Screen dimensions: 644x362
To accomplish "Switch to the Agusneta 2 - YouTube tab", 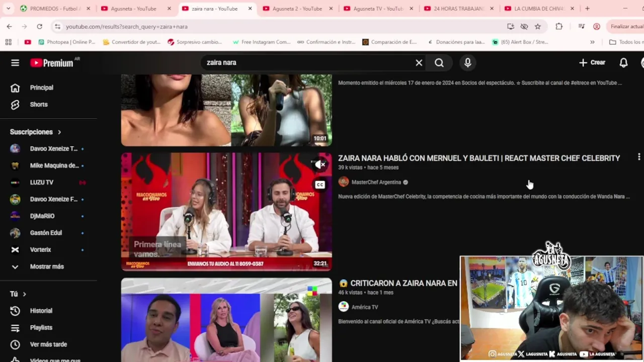I will tap(297, 9).
